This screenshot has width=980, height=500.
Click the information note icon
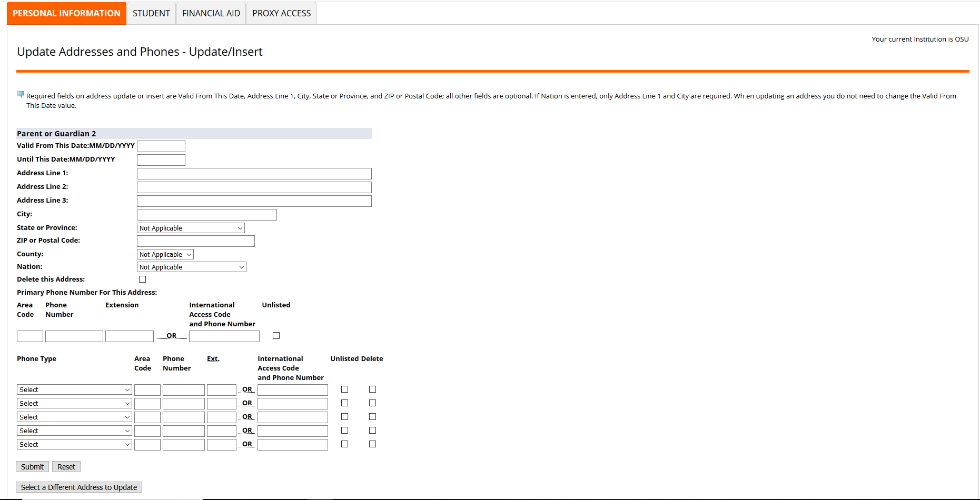20,94
